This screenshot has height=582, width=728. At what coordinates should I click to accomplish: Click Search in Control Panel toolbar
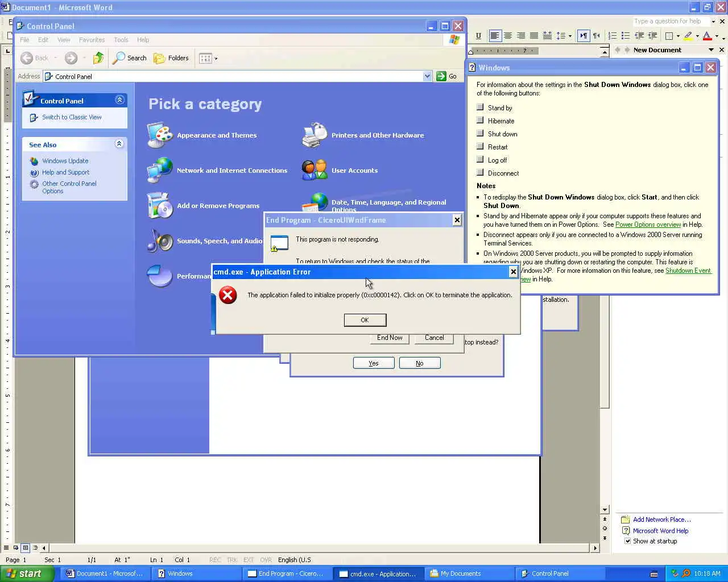(x=130, y=58)
